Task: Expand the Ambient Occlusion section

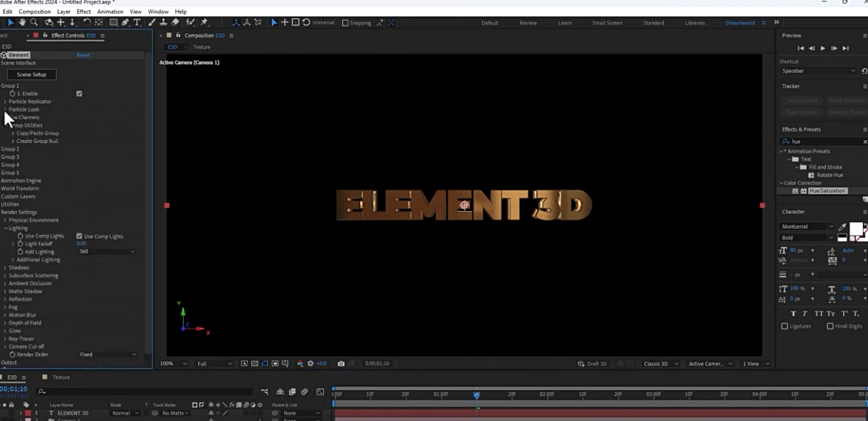Action: pyautogui.click(x=5, y=283)
